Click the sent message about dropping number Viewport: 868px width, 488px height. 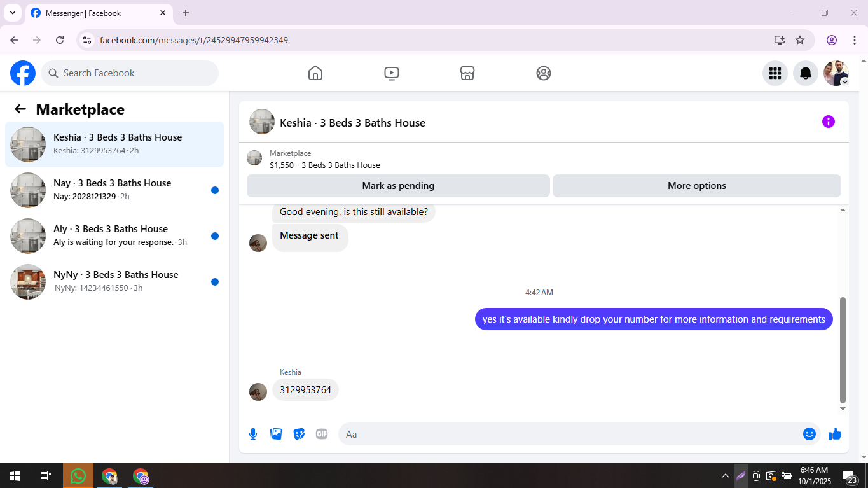pyautogui.click(x=654, y=319)
